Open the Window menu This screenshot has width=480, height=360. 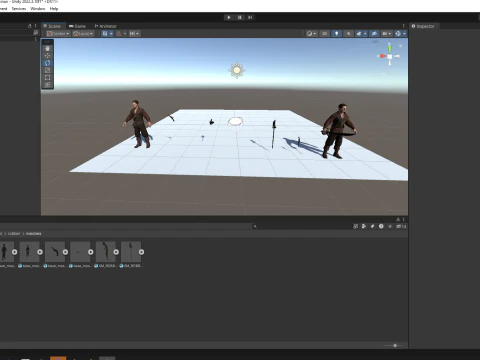[38, 9]
